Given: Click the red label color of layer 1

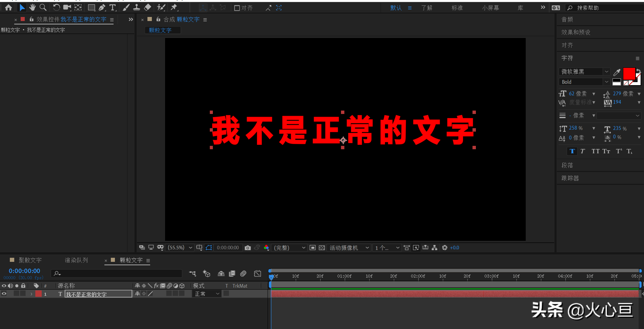Looking at the screenshot, I should (x=39, y=294).
